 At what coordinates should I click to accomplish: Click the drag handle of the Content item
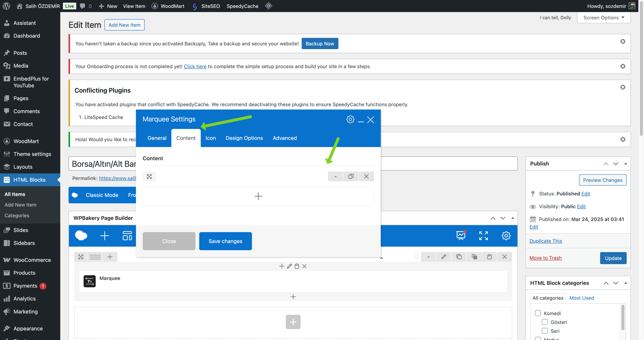point(149,176)
